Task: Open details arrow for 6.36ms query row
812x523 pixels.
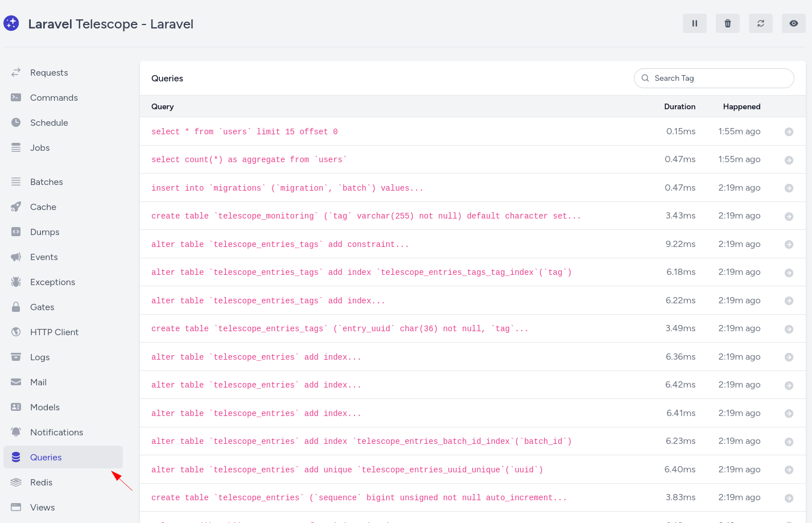Action: (x=789, y=357)
